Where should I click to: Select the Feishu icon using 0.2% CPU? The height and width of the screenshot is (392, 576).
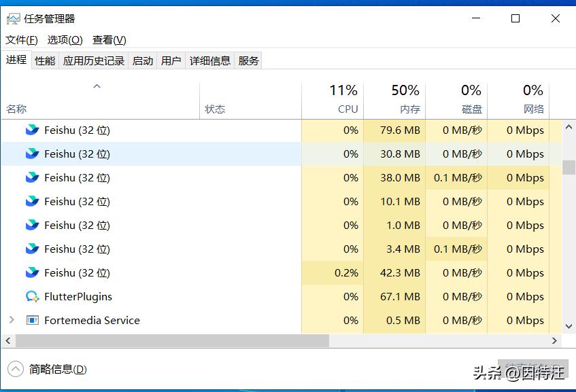pos(32,272)
